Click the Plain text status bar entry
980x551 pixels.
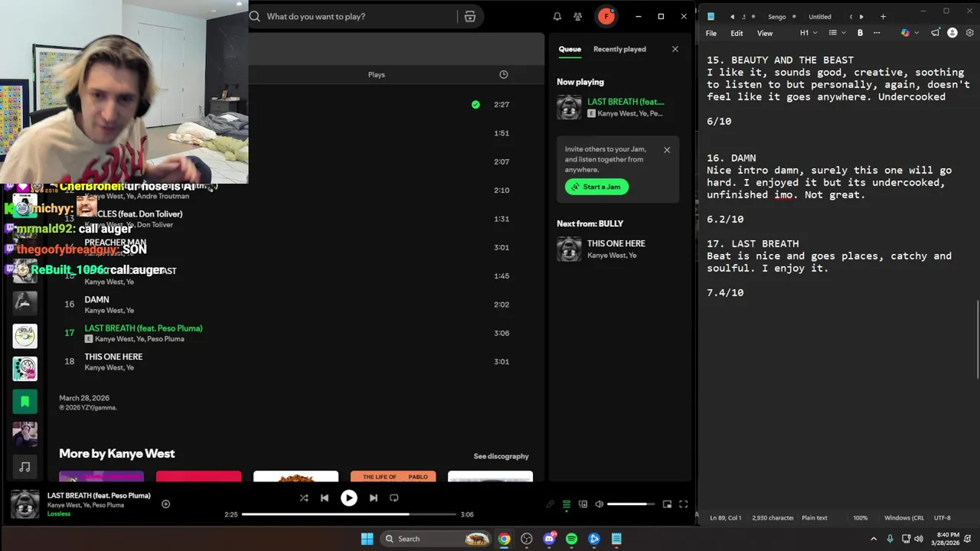pyautogui.click(x=814, y=517)
